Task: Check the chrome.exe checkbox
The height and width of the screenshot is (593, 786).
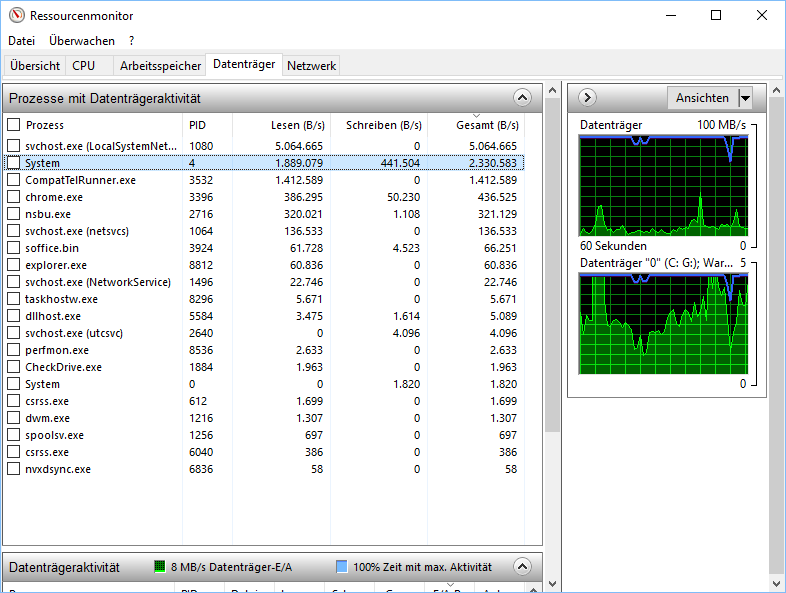Action: 14,196
